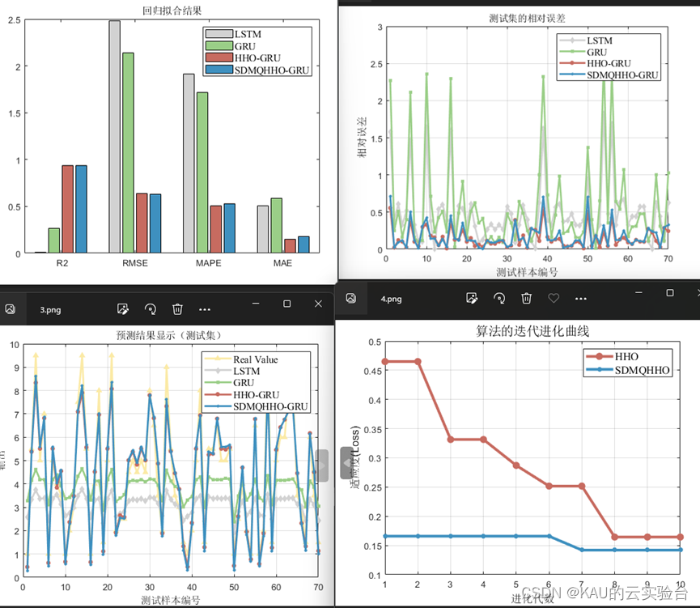Viewport: 700px width, 608px height.
Task: Rotate the 4.png image
Action: tap(499, 298)
